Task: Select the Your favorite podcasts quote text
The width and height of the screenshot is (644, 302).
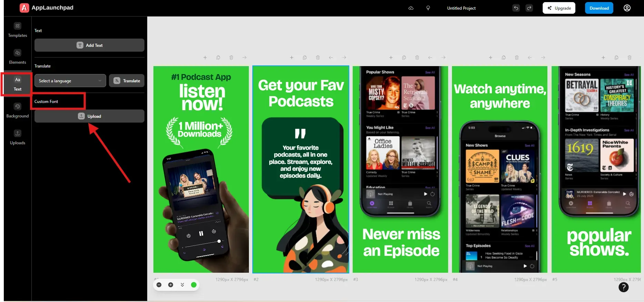Action: click(x=301, y=162)
